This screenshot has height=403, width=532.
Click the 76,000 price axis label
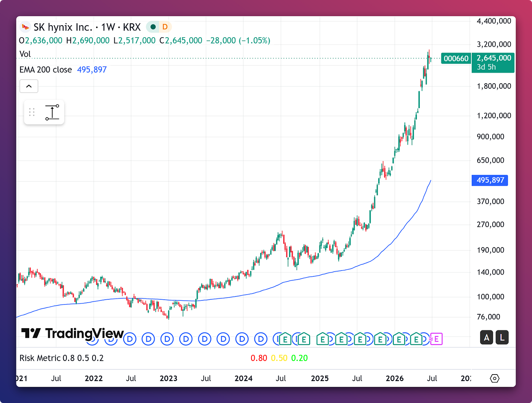pyautogui.click(x=489, y=317)
